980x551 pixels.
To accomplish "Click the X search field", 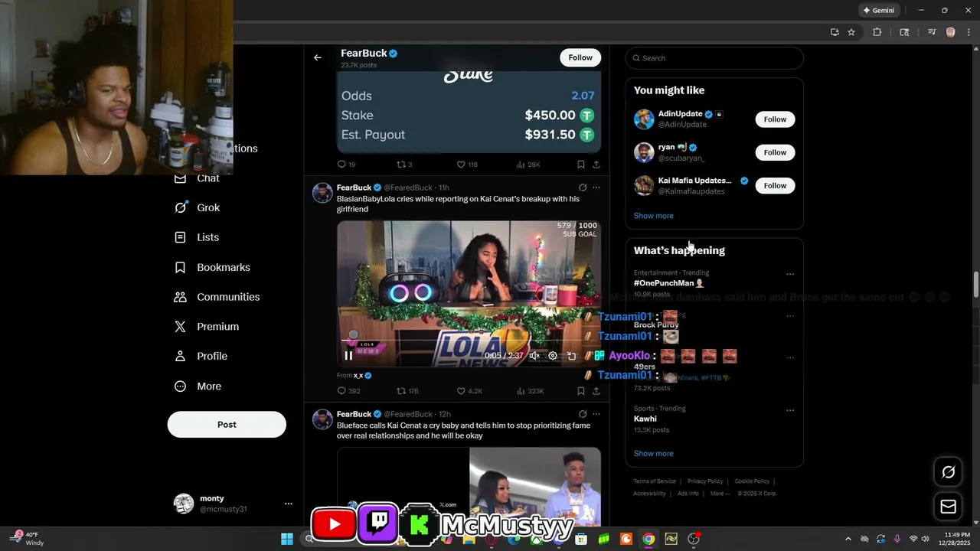I will pos(714,58).
